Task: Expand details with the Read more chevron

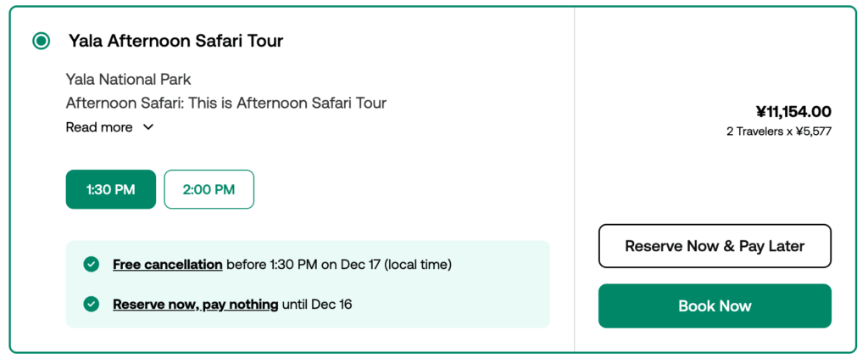Action: coord(148,127)
